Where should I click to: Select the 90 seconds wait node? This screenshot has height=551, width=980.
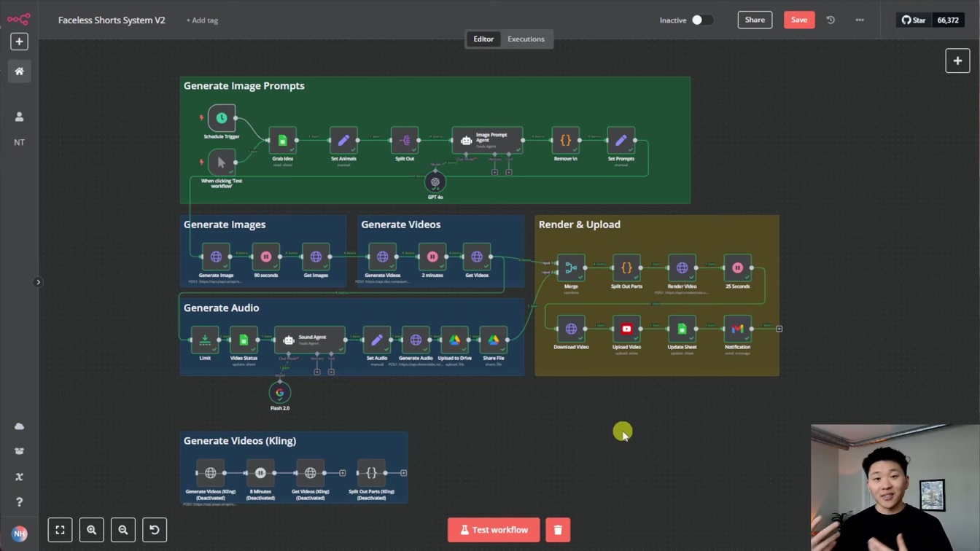[266, 257]
